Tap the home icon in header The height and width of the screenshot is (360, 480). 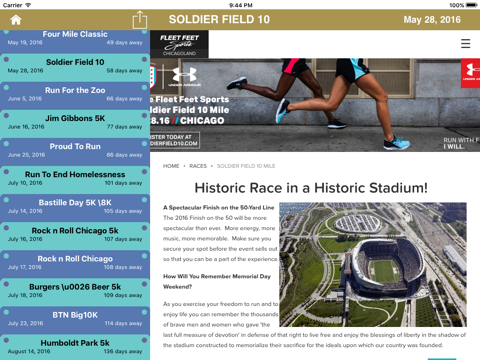click(x=16, y=20)
